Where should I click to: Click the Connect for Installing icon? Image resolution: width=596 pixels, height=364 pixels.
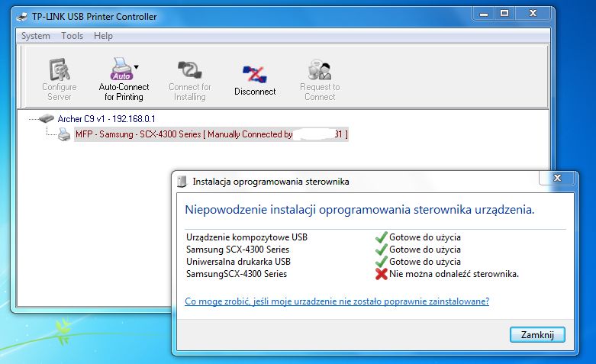(x=190, y=70)
